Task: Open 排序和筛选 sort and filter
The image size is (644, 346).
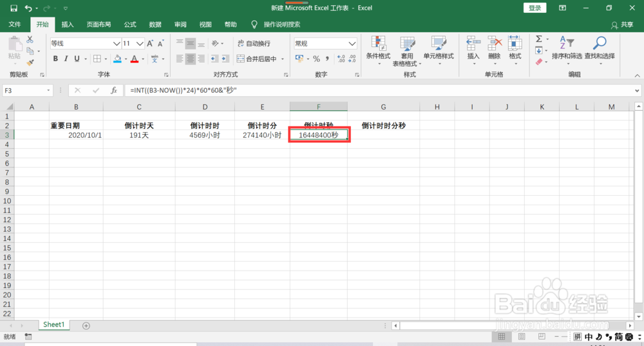Action: click(567, 50)
